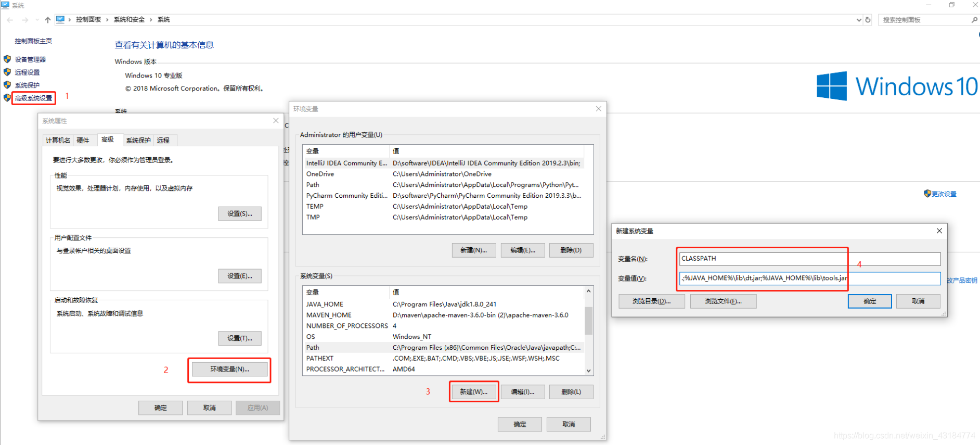Click the 变量名 field containing CLASSPATH
Screen dimensions: 980x445
810,259
